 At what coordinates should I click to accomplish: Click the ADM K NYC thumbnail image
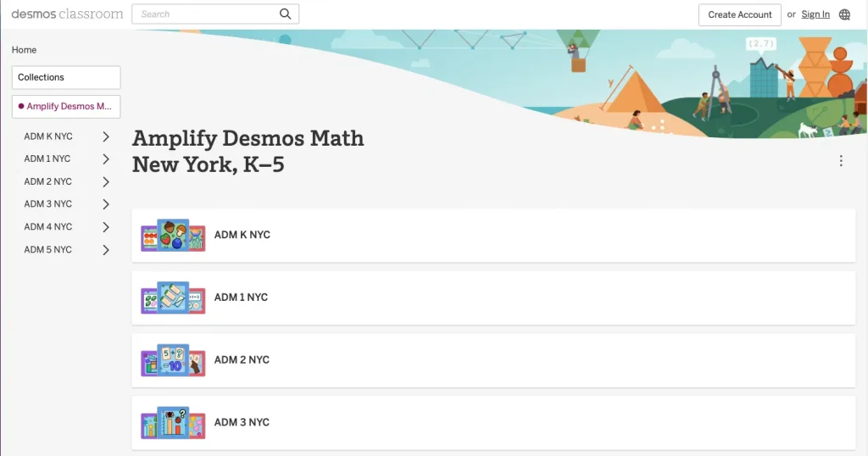(x=173, y=235)
